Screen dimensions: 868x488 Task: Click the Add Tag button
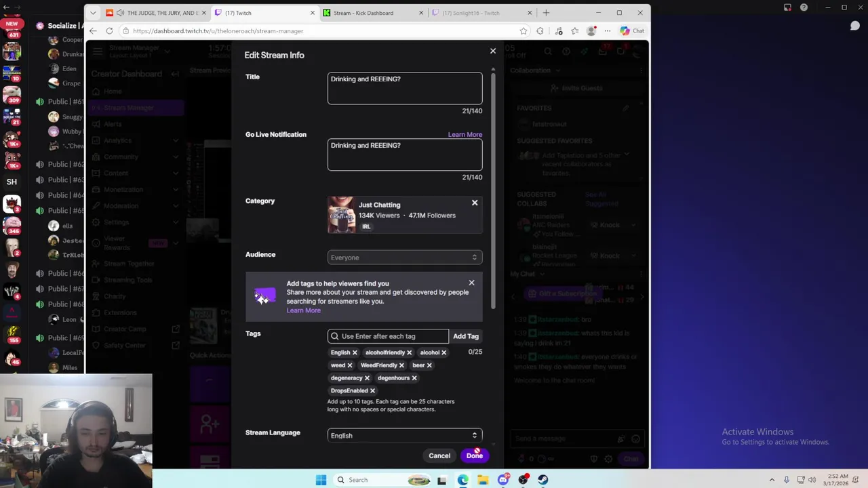(466, 336)
